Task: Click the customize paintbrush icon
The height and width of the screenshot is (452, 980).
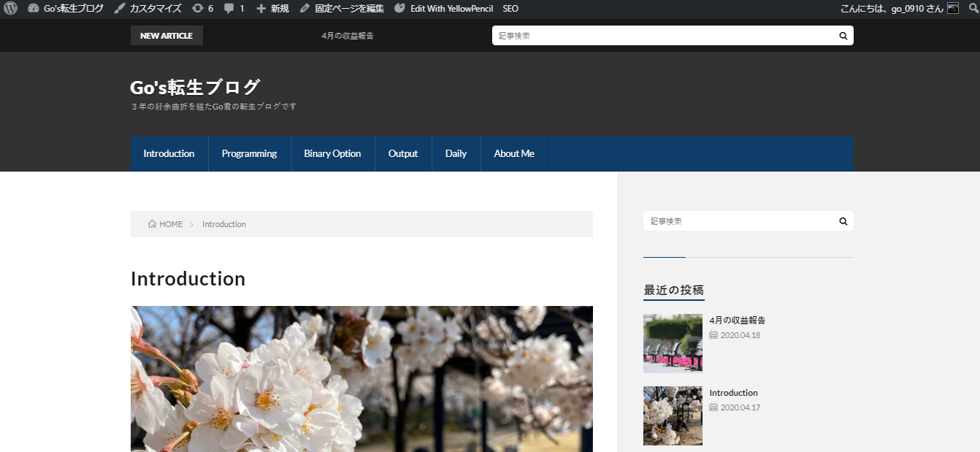Action: pos(120,9)
